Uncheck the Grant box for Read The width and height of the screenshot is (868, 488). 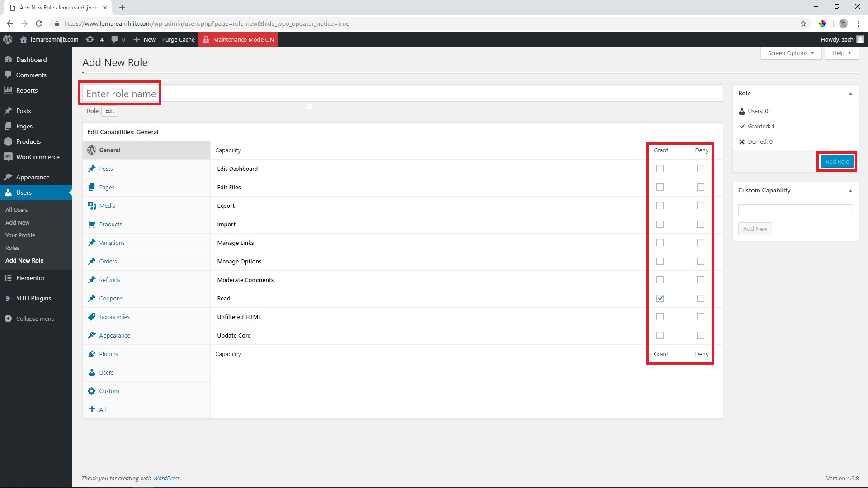pos(660,298)
